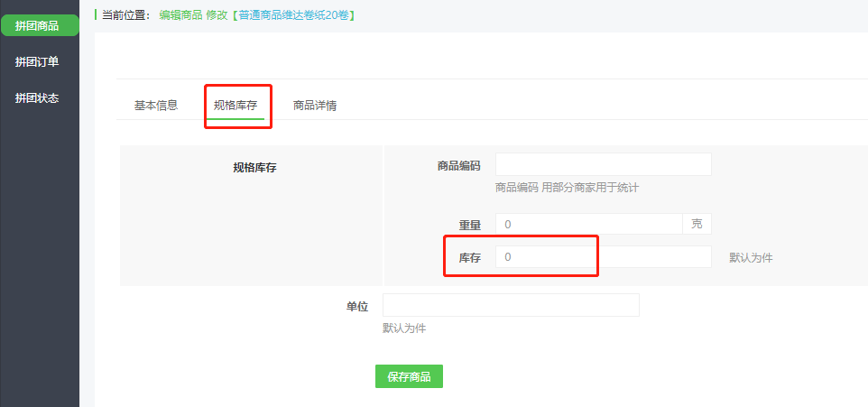Click the 克 unit addon beside 重量

click(x=697, y=225)
